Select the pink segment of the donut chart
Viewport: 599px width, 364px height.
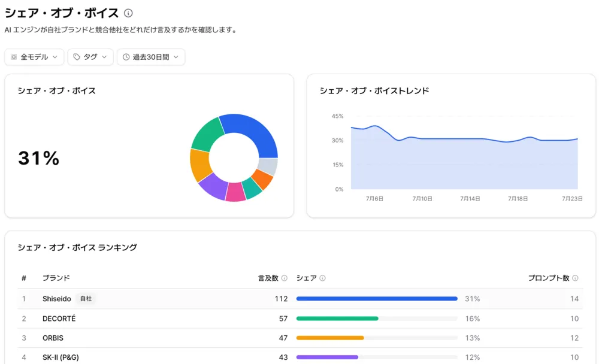235,193
